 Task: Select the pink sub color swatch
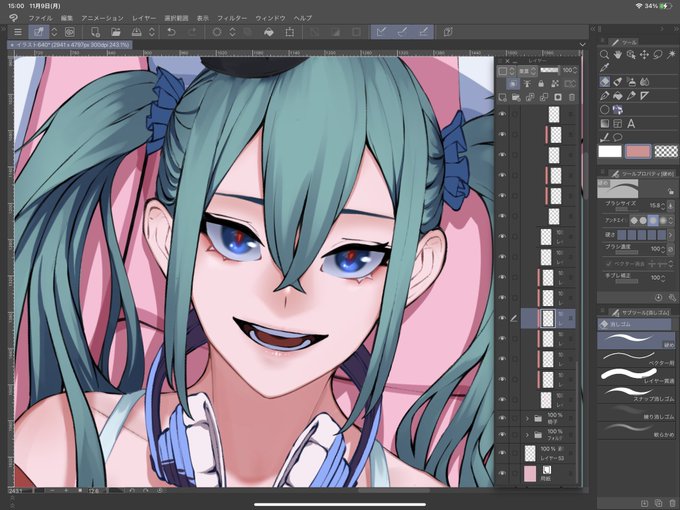(638, 151)
